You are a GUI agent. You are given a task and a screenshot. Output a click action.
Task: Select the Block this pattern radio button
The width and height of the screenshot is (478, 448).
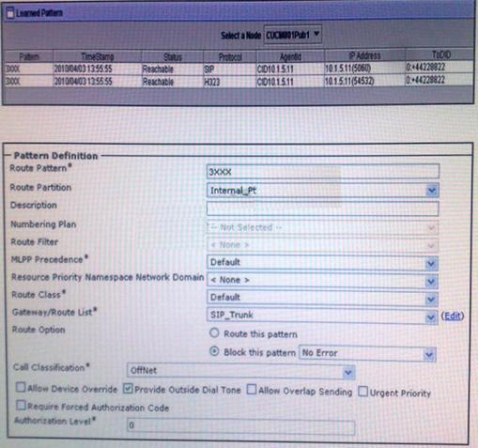coord(214,351)
